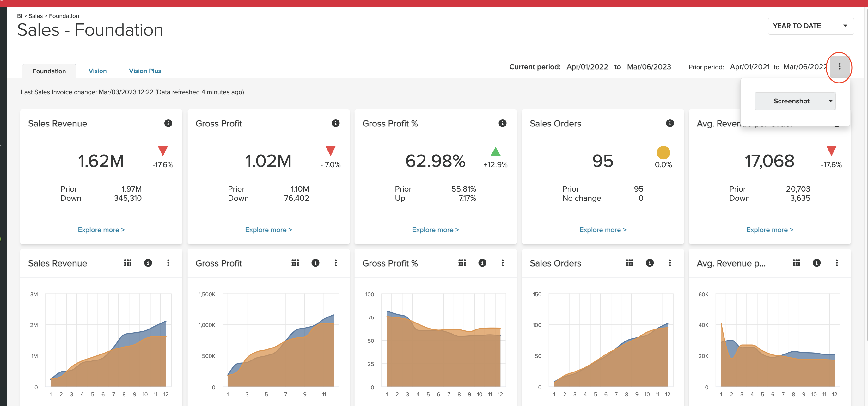Open the grid view icon on Sales Revenue chart
Image resolution: width=868 pixels, height=406 pixels.
click(128, 263)
